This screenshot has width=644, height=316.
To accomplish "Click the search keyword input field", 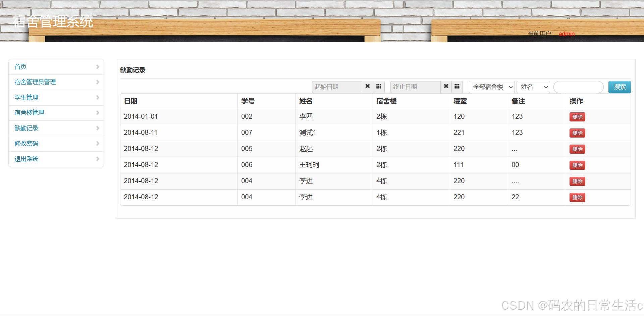I will [578, 87].
